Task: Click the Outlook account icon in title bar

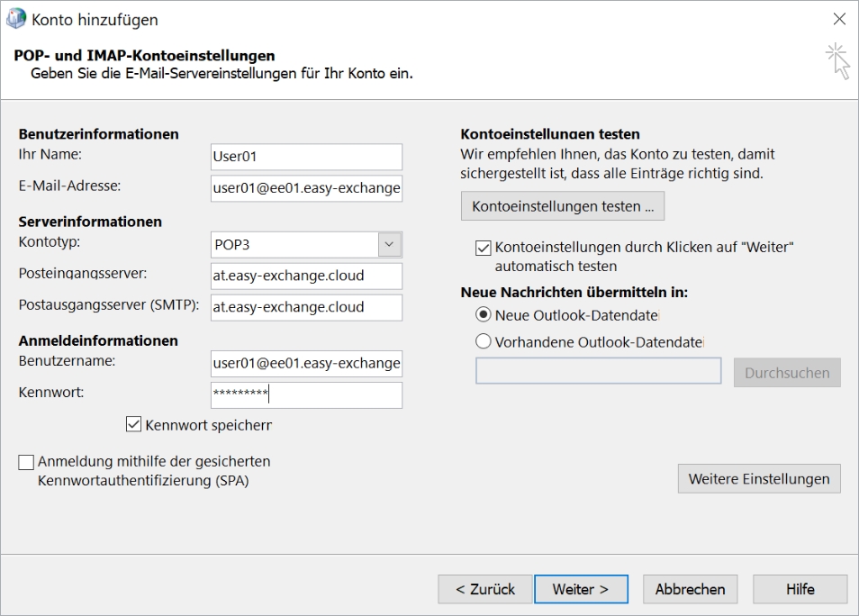Action: coord(16,19)
